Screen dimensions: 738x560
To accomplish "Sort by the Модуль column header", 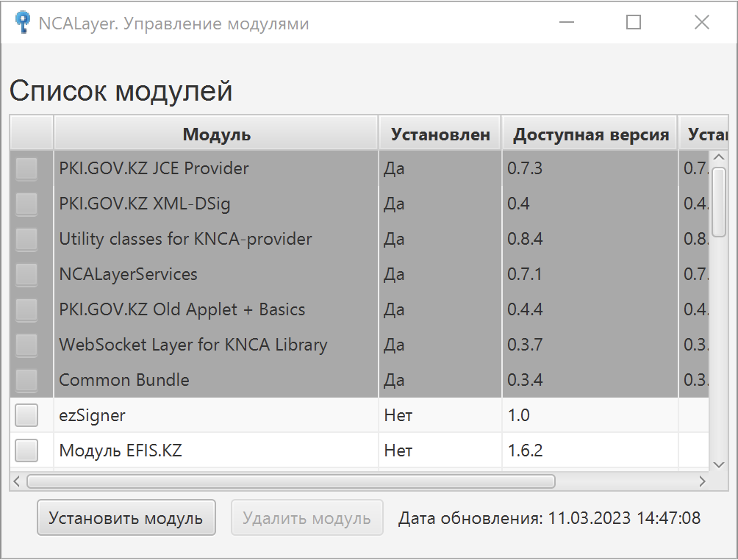I will tap(215, 132).
